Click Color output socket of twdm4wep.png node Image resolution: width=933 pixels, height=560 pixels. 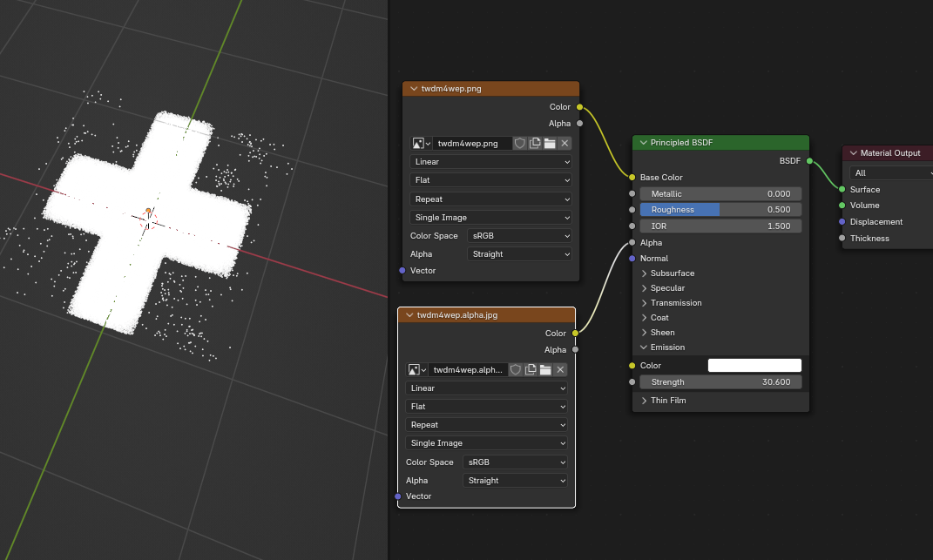pos(579,107)
